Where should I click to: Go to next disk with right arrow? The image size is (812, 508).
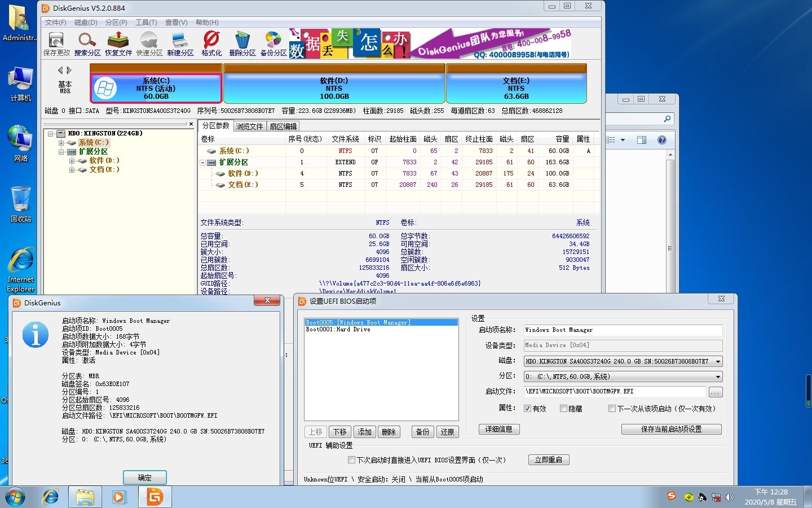click(x=69, y=71)
